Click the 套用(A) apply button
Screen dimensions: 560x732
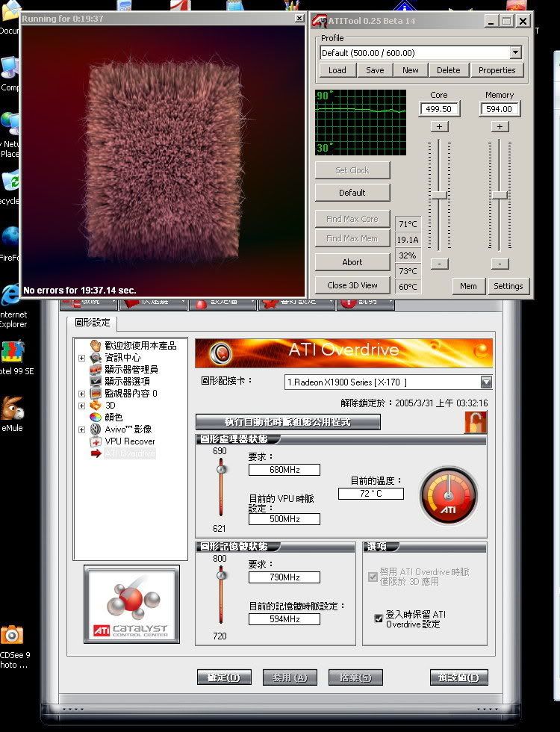point(290,677)
